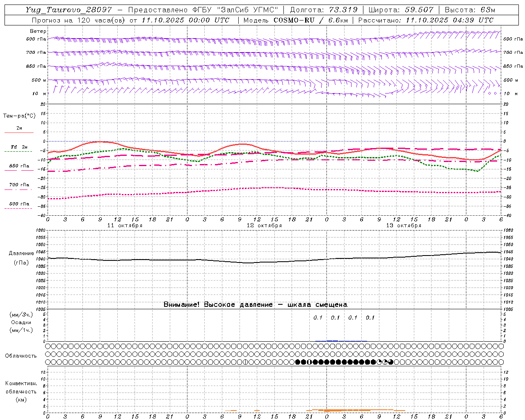Click the 'Широта: 59.507' latitude value
Image resolution: width=525 pixels, height=420 pixels.
click(401, 10)
